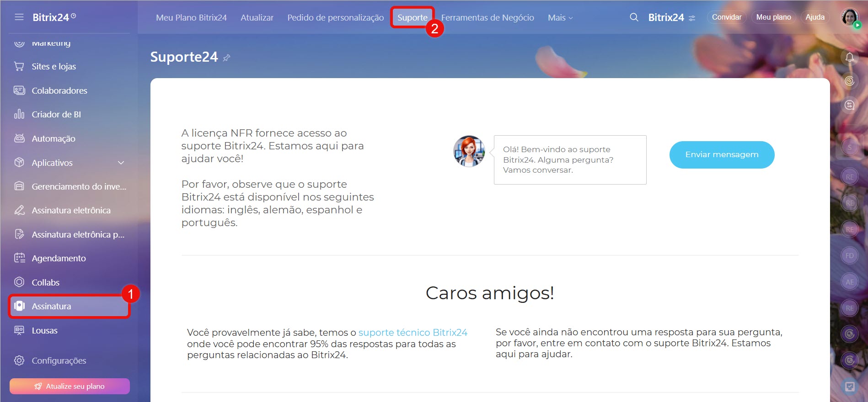Screen dimensions: 868x402
Task: Click the Suporte24 page title
Action: pyautogui.click(x=184, y=57)
